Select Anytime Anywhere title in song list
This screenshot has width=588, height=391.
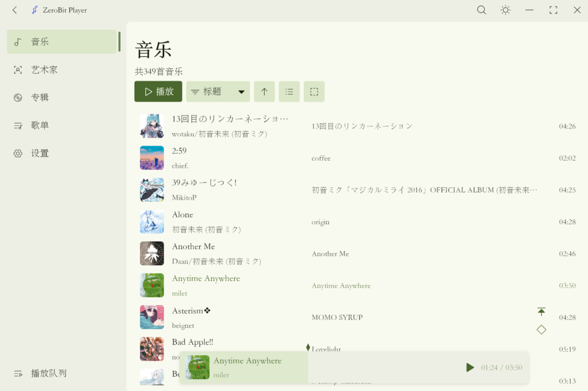[206, 278]
